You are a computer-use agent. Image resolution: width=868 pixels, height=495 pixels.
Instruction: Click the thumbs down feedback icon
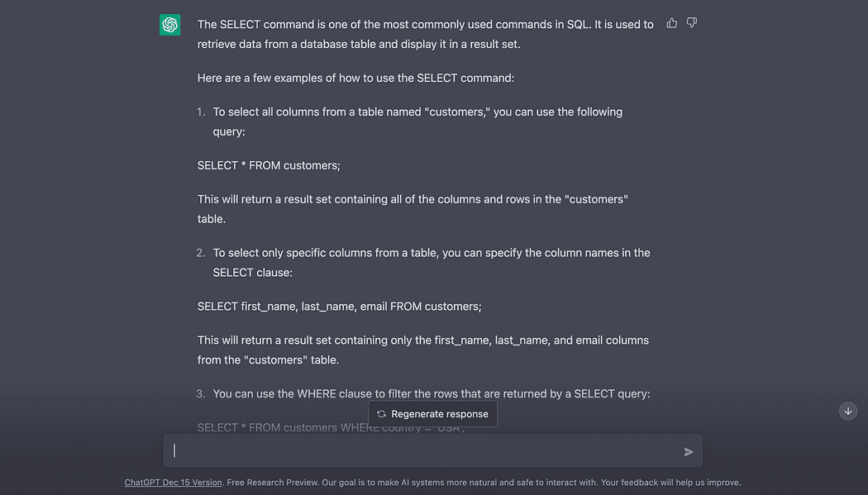pyautogui.click(x=692, y=23)
